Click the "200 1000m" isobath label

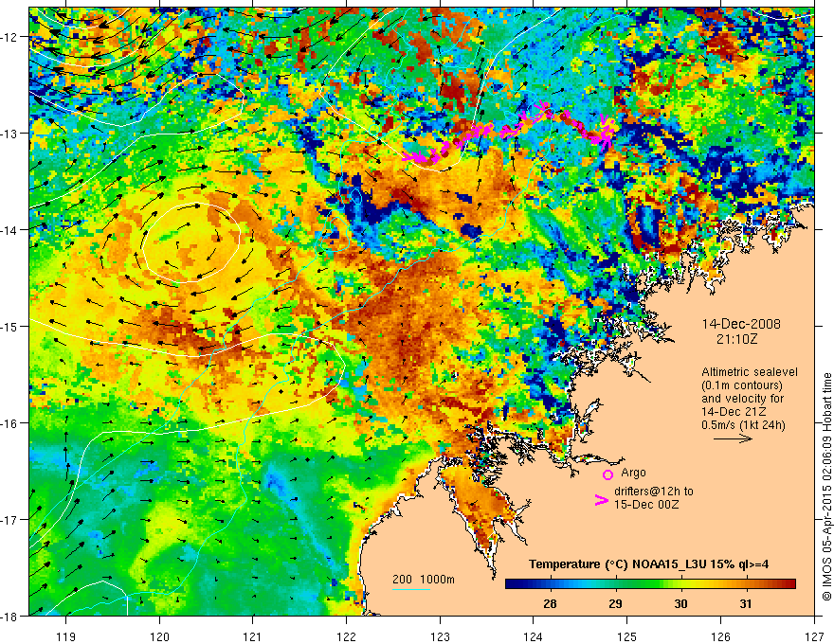pyautogui.click(x=424, y=580)
